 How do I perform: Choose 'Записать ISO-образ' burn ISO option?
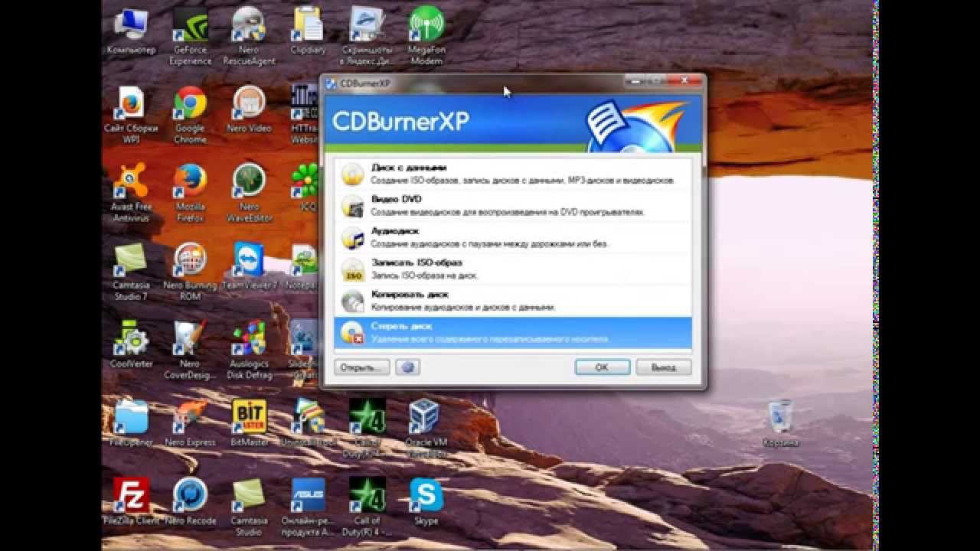click(512, 269)
